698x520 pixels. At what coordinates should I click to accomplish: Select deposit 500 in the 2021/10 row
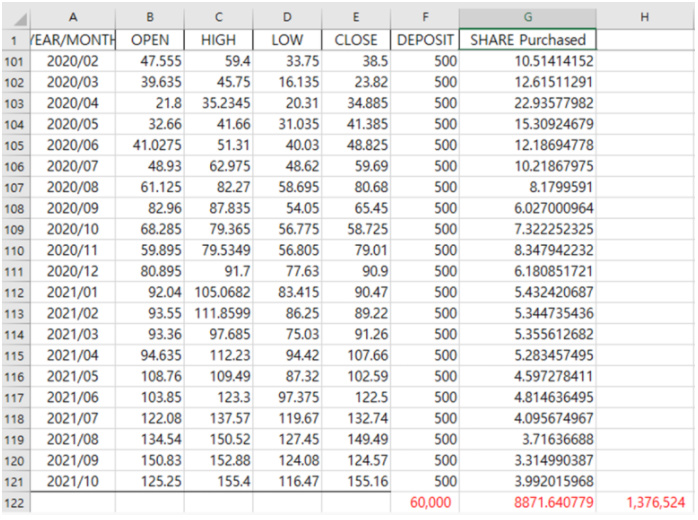pos(425,481)
